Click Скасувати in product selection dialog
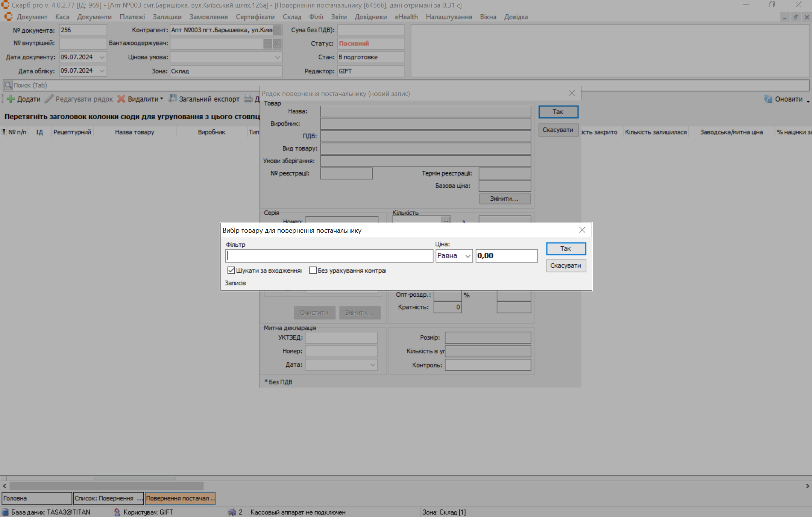Image resolution: width=812 pixels, height=517 pixels. tap(565, 265)
